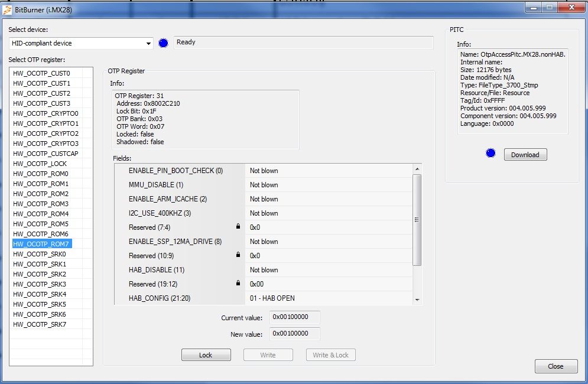Click the Lock button

(x=206, y=354)
